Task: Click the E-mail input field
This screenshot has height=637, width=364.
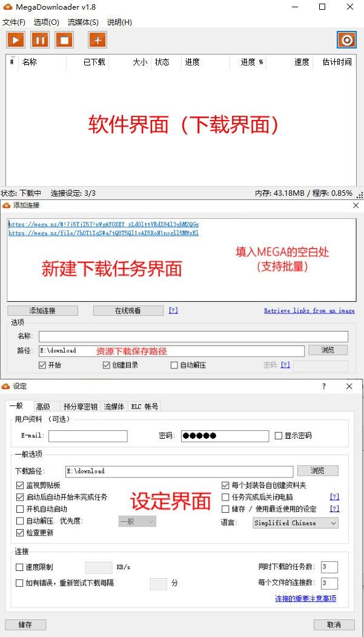Action: click(88, 436)
